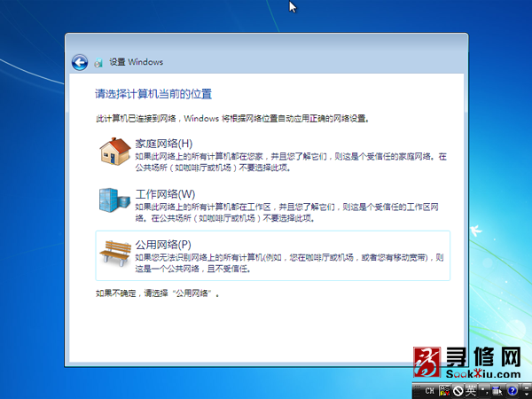Open the MSPY pinyin input method icon
Image resolution: width=532 pixels, height=399 pixels.
444,391
